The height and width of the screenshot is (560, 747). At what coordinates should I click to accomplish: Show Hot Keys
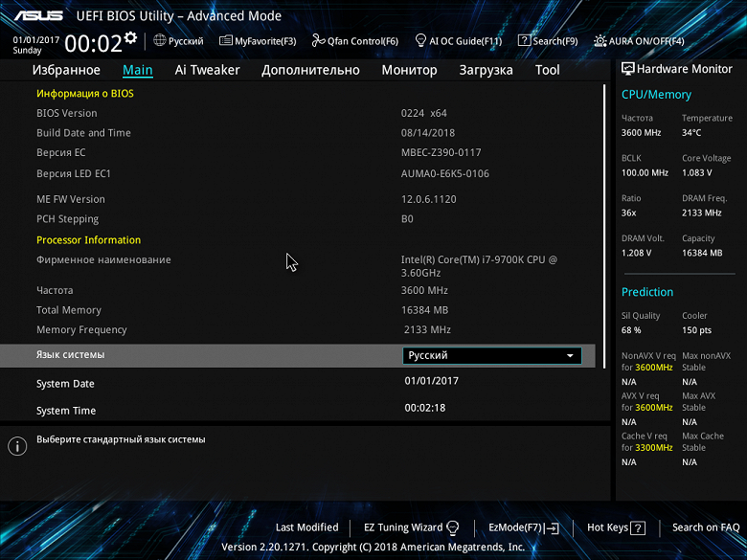click(x=616, y=527)
